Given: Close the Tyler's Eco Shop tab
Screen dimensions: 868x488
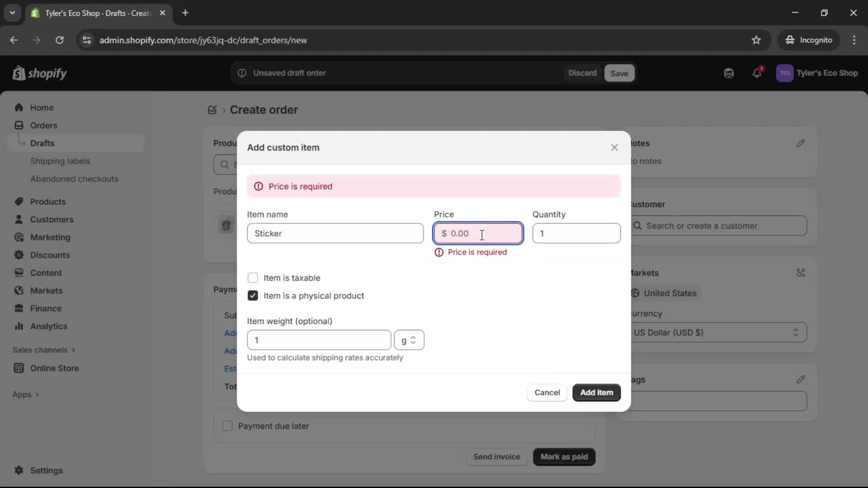Looking at the screenshot, I should coord(163,13).
